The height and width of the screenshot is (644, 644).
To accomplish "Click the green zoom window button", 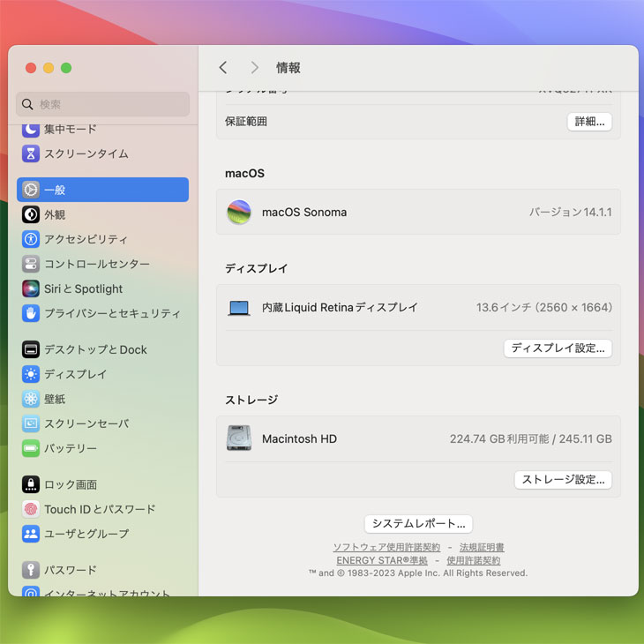I will point(66,68).
